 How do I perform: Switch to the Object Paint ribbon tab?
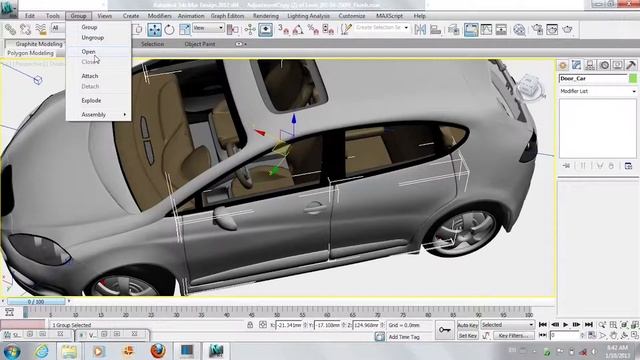(x=200, y=44)
